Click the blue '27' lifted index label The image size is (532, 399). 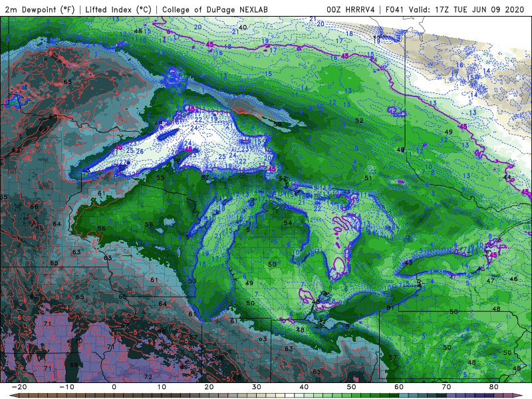pyautogui.click(x=123, y=162)
